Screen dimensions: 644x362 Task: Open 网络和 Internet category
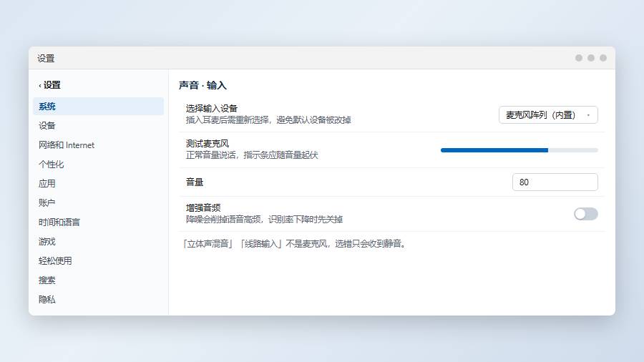pos(98,145)
